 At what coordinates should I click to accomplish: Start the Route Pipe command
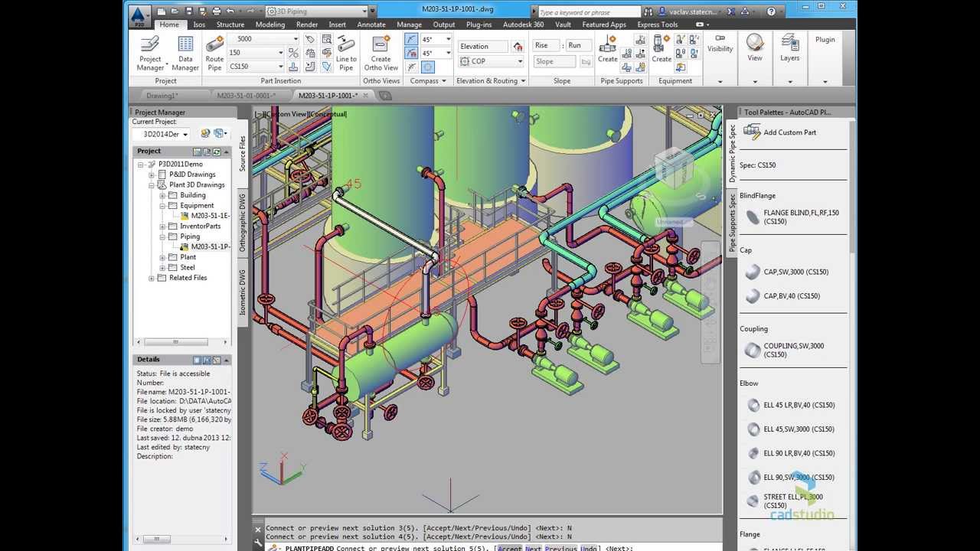pyautogui.click(x=214, y=53)
